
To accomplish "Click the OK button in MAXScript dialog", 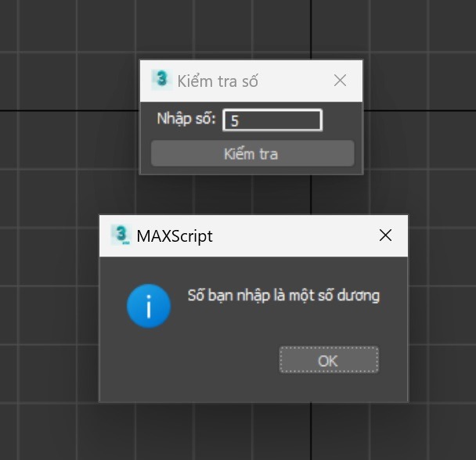I will [x=328, y=360].
